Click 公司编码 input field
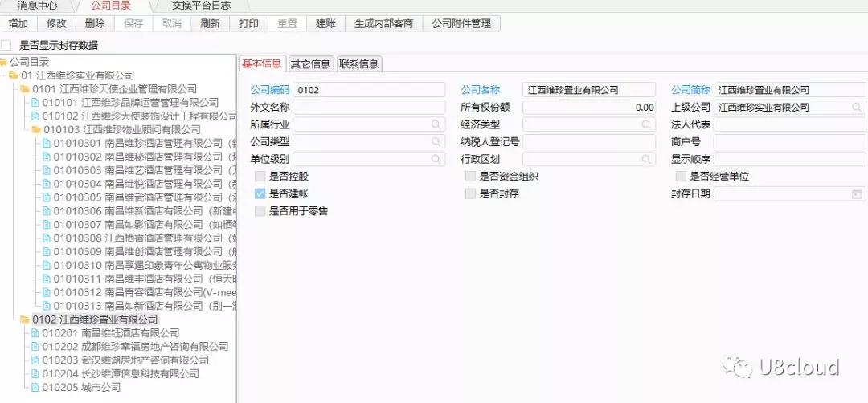Viewport: 868px width, 403px height. [369, 90]
